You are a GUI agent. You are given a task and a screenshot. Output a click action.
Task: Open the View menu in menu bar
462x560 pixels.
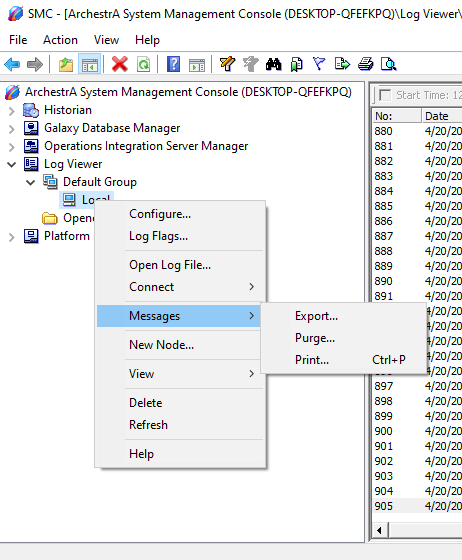[x=106, y=40]
